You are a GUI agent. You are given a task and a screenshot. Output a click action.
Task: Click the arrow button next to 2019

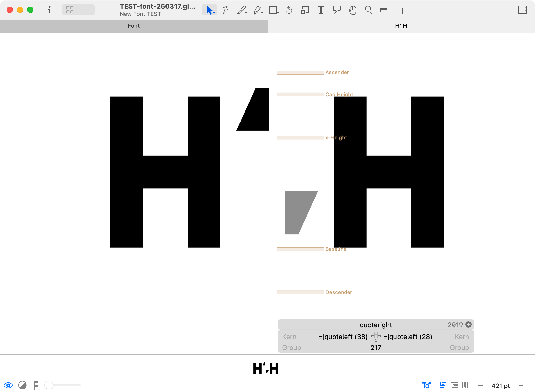(x=468, y=325)
